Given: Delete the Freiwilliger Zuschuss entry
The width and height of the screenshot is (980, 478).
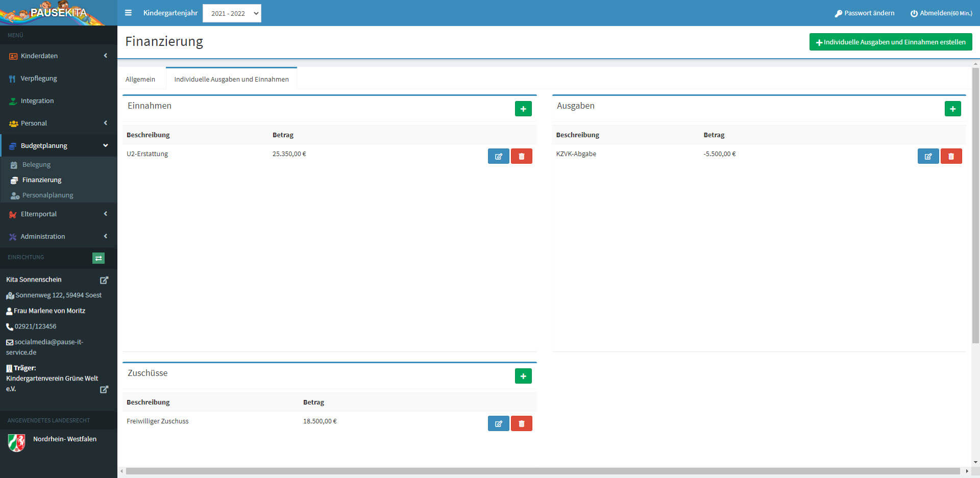Looking at the screenshot, I should pos(521,423).
